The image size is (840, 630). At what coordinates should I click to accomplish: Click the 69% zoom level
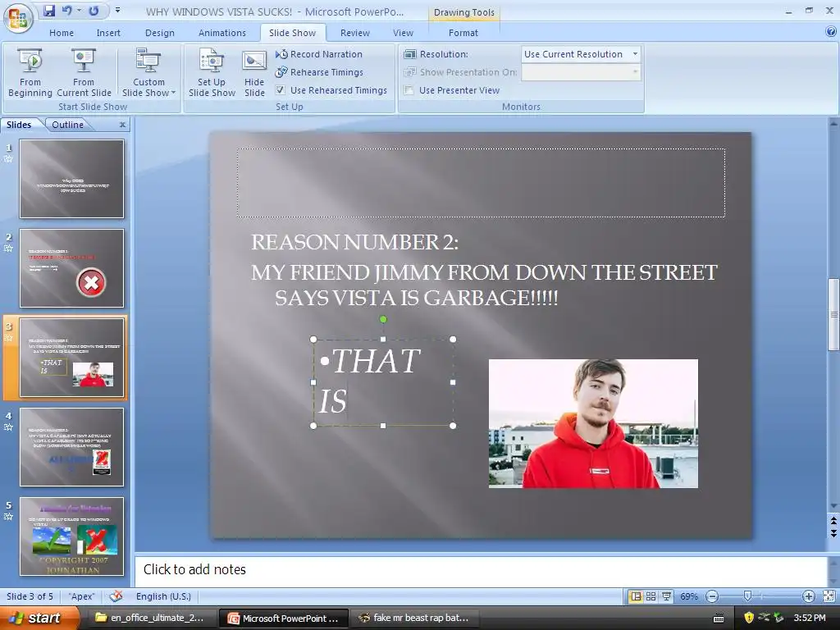[689, 596]
